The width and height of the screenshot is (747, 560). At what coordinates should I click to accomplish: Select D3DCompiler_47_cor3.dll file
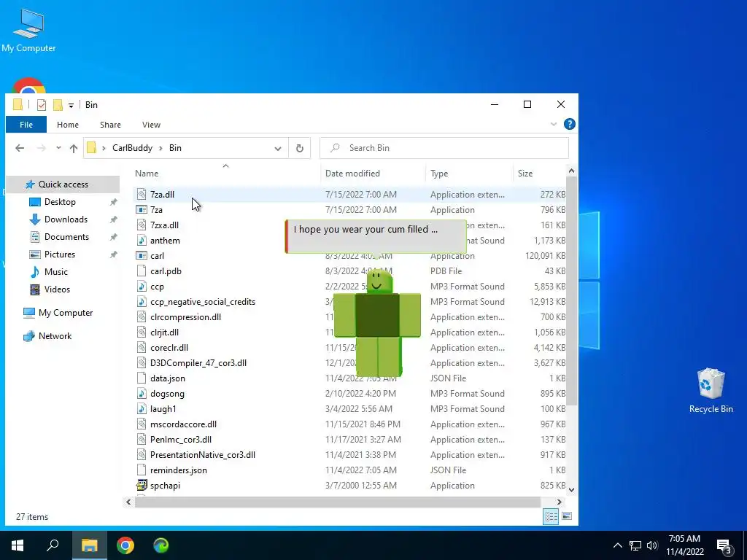pos(198,363)
